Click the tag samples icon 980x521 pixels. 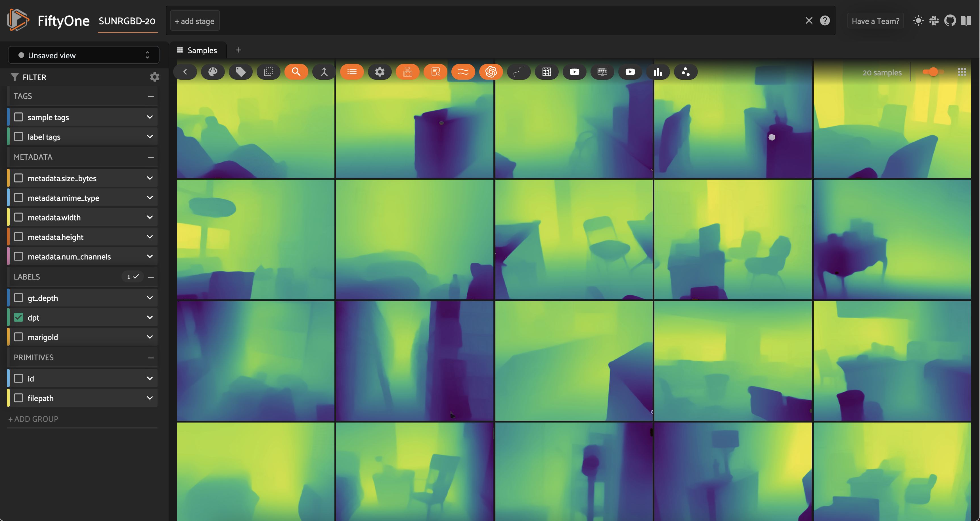240,72
